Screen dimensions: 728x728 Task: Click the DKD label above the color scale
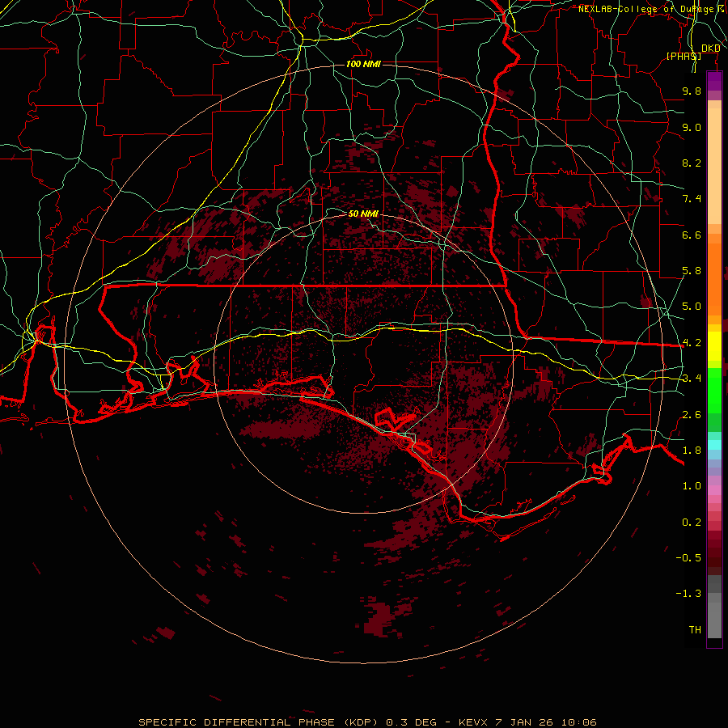[x=711, y=48]
